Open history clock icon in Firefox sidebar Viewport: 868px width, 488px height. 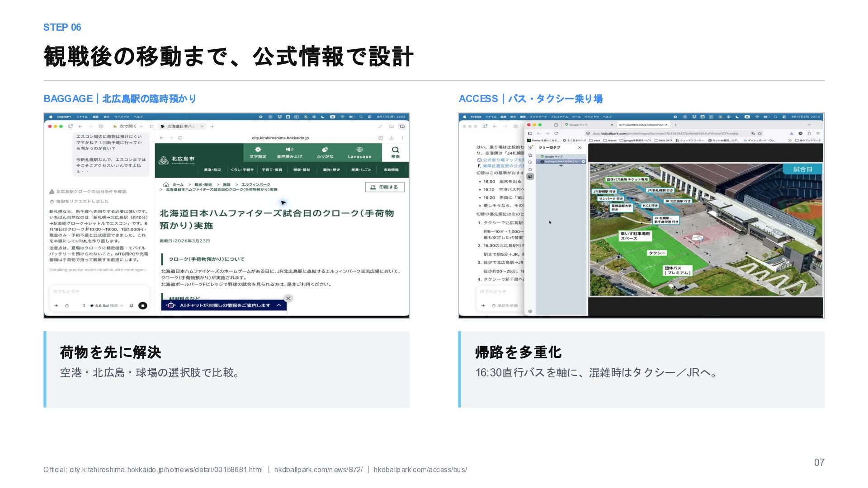click(x=530, y=162)
